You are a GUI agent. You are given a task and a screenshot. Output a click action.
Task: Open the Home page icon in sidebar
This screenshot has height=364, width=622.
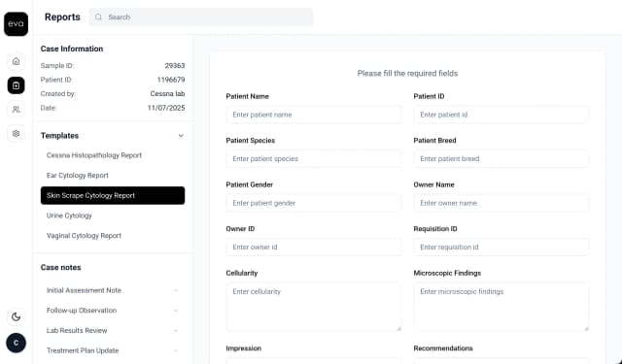pyautogui.click(x=16, y=61)
